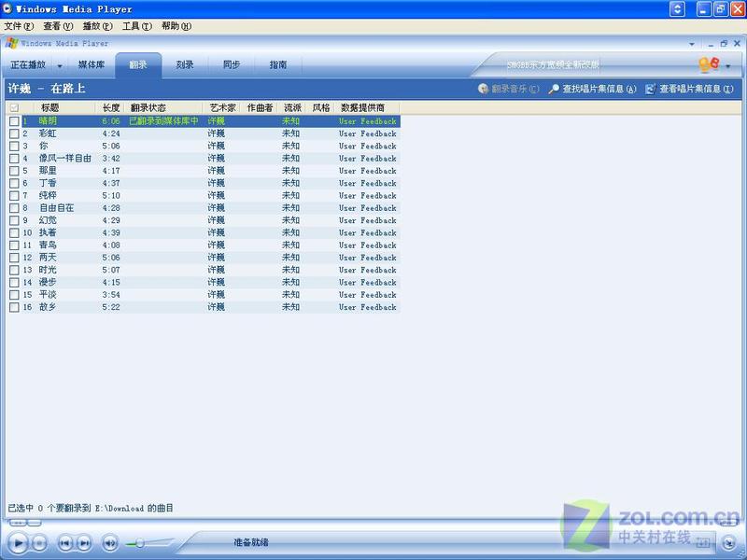Image resolution: width=747 pixels, height=560 pixels.
Task: Open the online stores icon at top right
Action: (x=709, y=64)
